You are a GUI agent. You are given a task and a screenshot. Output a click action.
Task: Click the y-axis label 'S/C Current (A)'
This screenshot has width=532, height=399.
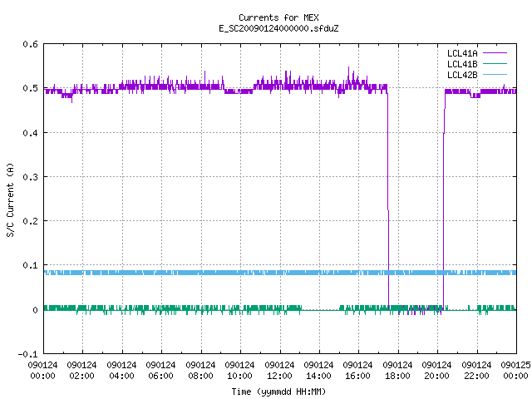pyautogui.click(x=11, y=199)
